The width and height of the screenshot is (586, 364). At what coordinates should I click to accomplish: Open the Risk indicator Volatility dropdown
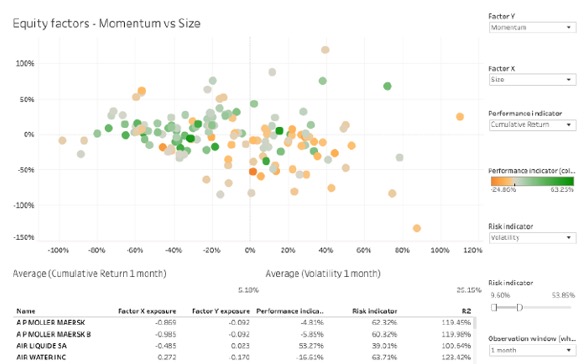[x=532, y=238]
